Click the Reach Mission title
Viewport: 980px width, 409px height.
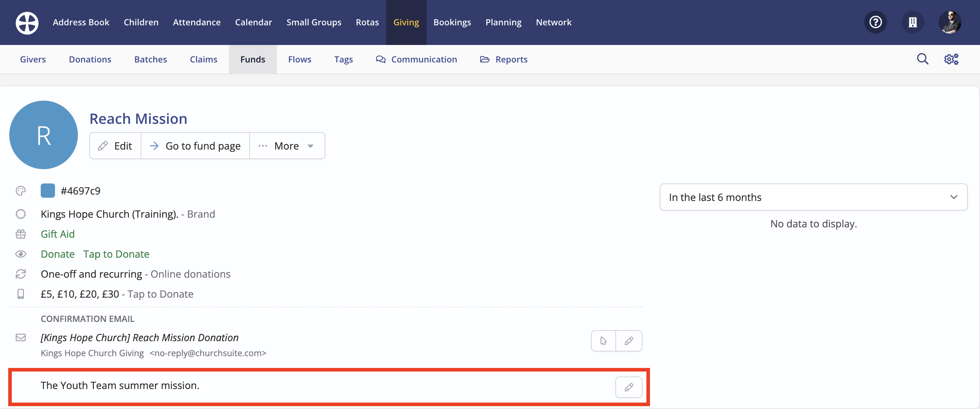[138, 119]
